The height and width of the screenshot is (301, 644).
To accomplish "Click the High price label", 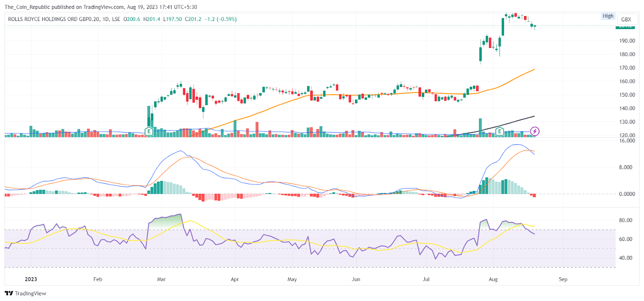I will pos(608,16).
